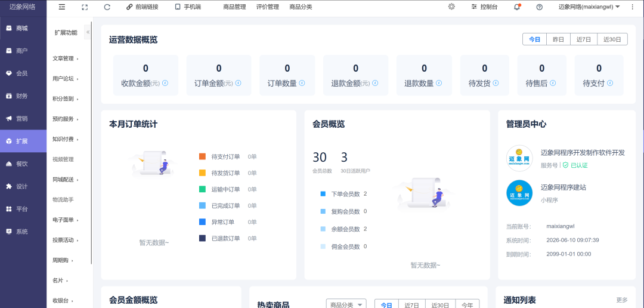Click the 设计 puzzle icon in sidebar
The height and width of the screenshot is (308, 644).
[x=8, y=186]
